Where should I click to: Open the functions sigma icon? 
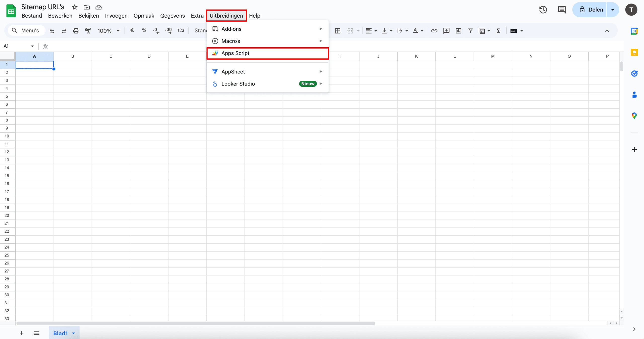click(x=498, y=31)
